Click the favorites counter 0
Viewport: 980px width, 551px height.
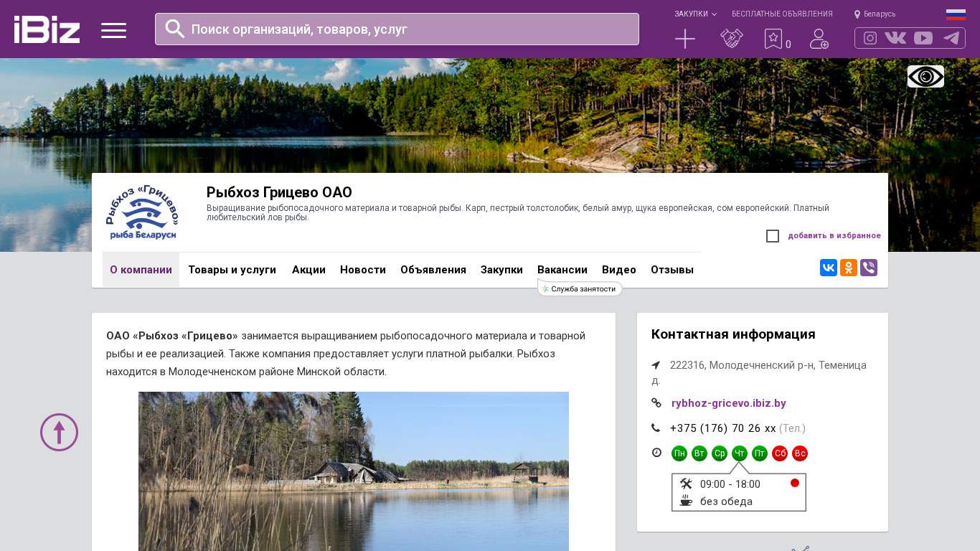[788, 44]
